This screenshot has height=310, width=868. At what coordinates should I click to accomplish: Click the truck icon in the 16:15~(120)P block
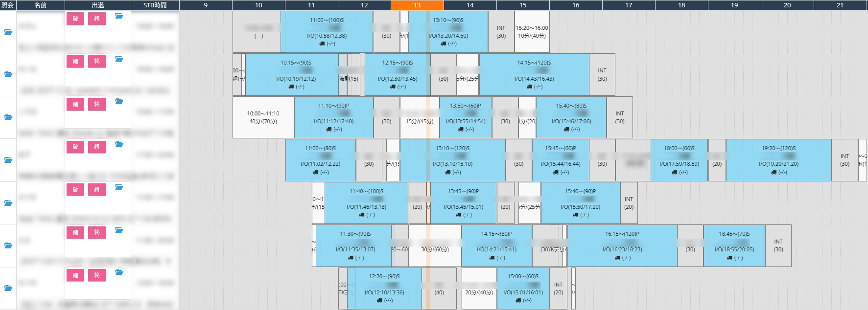tap(617, 258)
